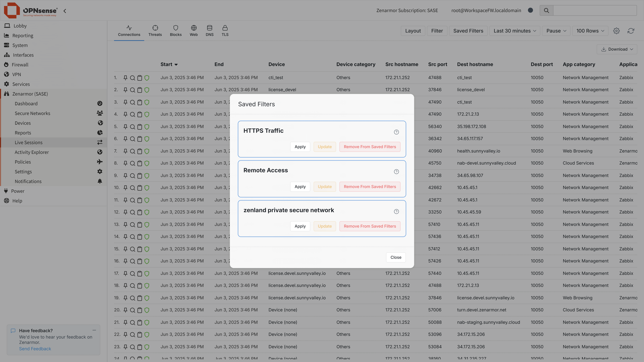Image resolution: width=644 pixels, height=362 pixels.
Task: Click the Send Feedback link
Action: (x=35, y=349)
